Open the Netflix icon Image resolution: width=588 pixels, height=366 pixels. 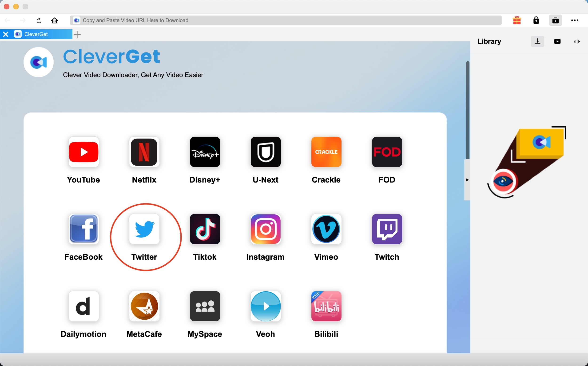click(x=144, y=152)
